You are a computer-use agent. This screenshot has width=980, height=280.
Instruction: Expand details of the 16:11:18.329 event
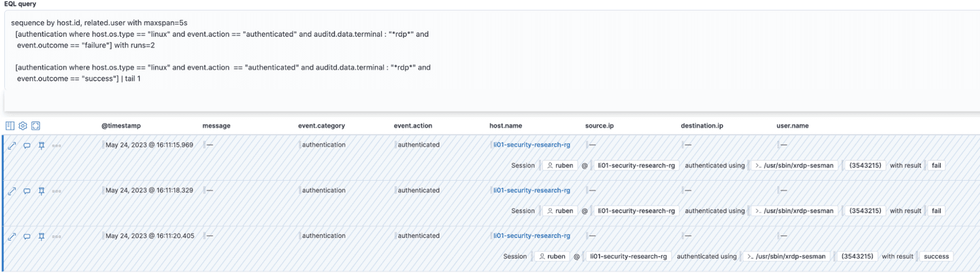pos(12,191)
